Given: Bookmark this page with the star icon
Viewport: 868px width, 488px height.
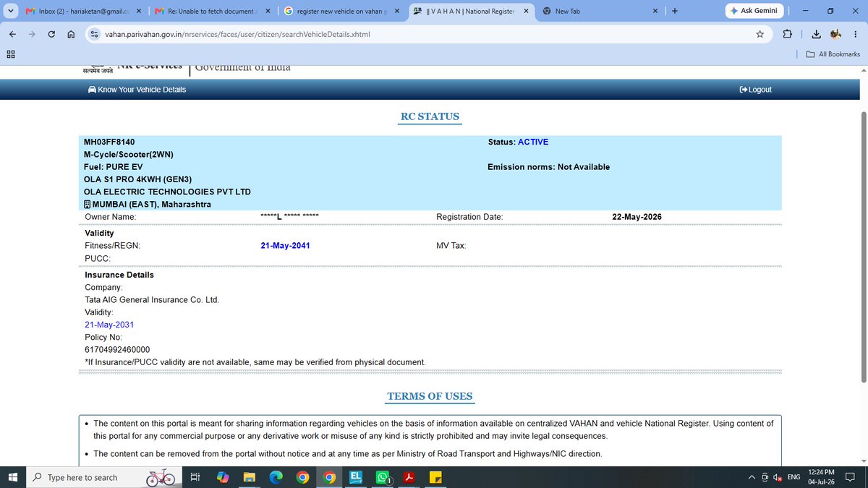Looking at the screenshot, I should coord(759,34).
